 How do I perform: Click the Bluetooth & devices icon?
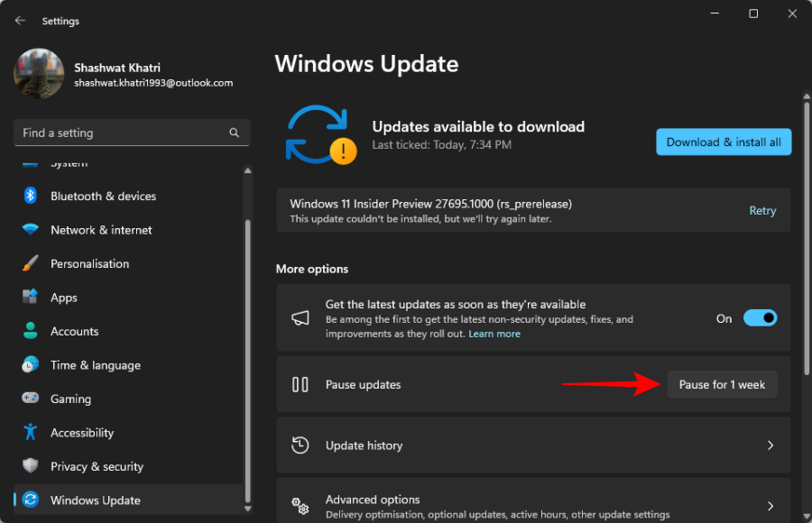pos(31,196)
